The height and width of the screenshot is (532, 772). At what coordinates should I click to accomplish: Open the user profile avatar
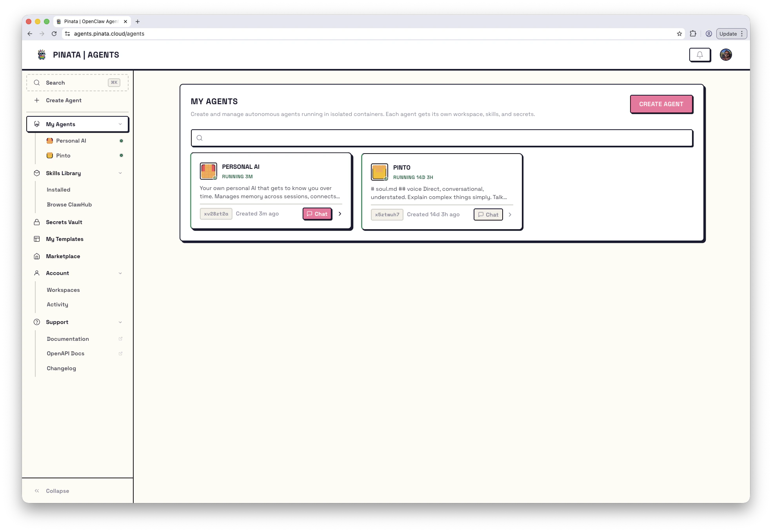click(726, 55)
